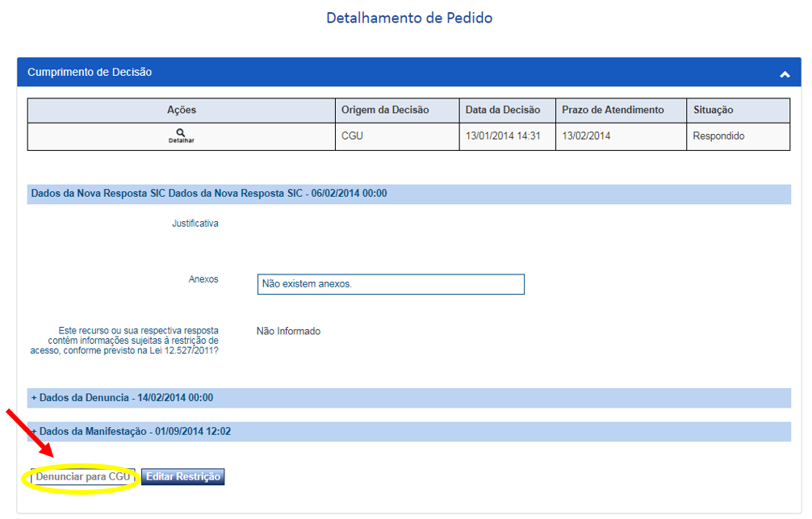Click the Editar Restrição button
Image resolution: width=812 pixels, height=519 pixels.
tap(182, 477)
